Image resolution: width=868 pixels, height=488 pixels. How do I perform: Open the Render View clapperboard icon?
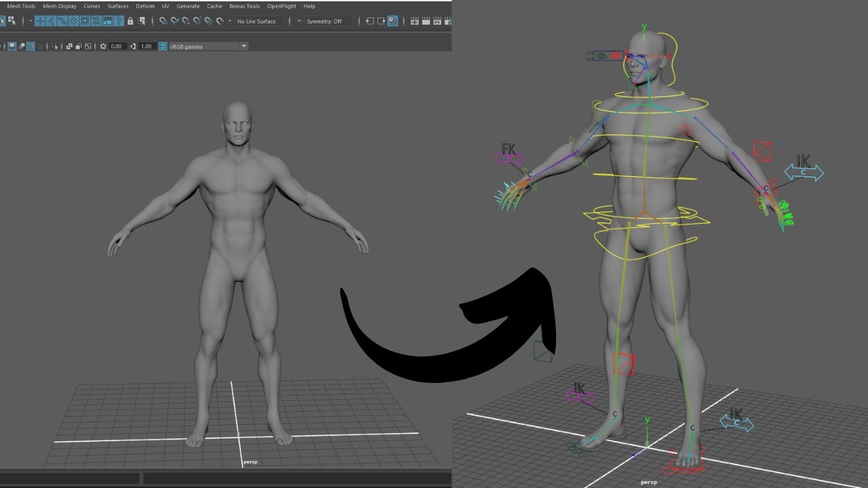coord(415,21)
